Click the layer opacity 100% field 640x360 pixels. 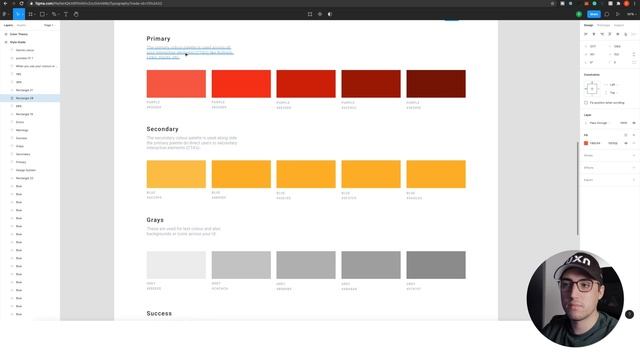623,123
